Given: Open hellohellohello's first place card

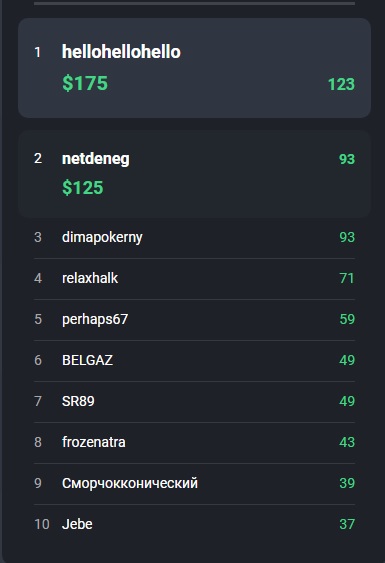Looking at the screenshot, I should (194, 68).
